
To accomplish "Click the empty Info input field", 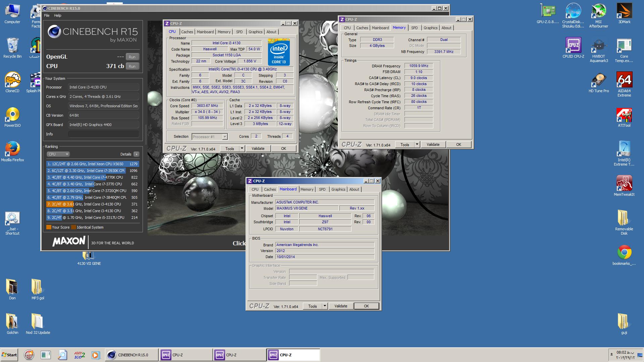I will pos(103,134).
